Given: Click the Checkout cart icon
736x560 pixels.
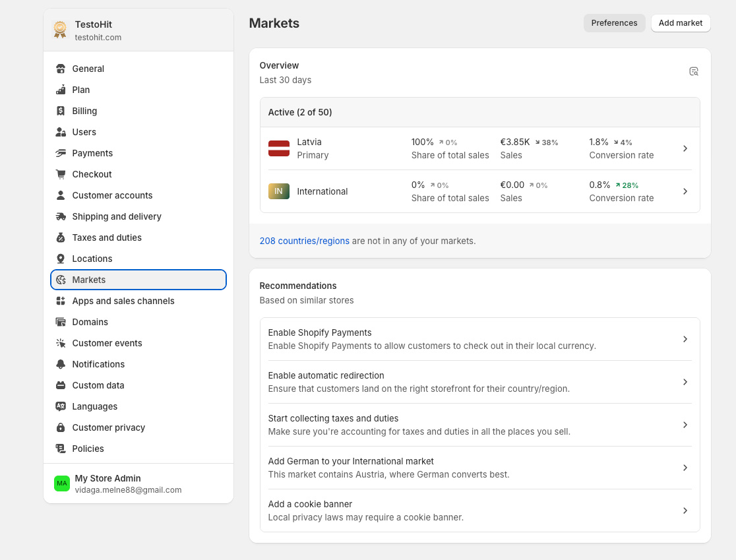Looking at the screenshot, I should click(61, 174).
